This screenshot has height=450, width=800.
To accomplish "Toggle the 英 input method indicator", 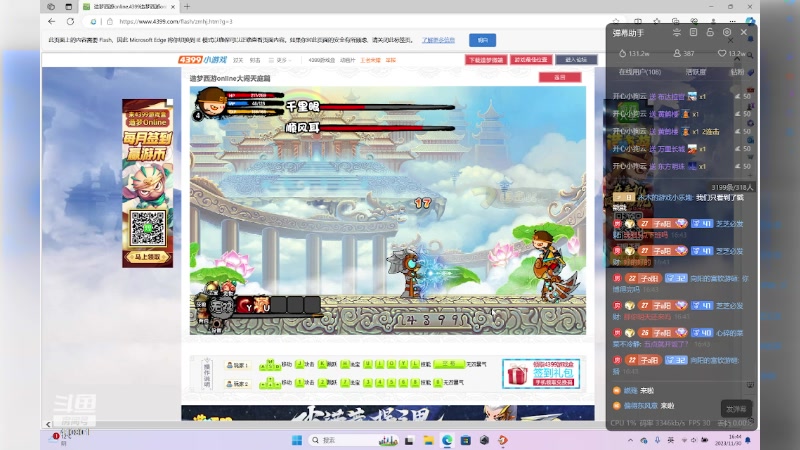I will [x=670, y=440].
